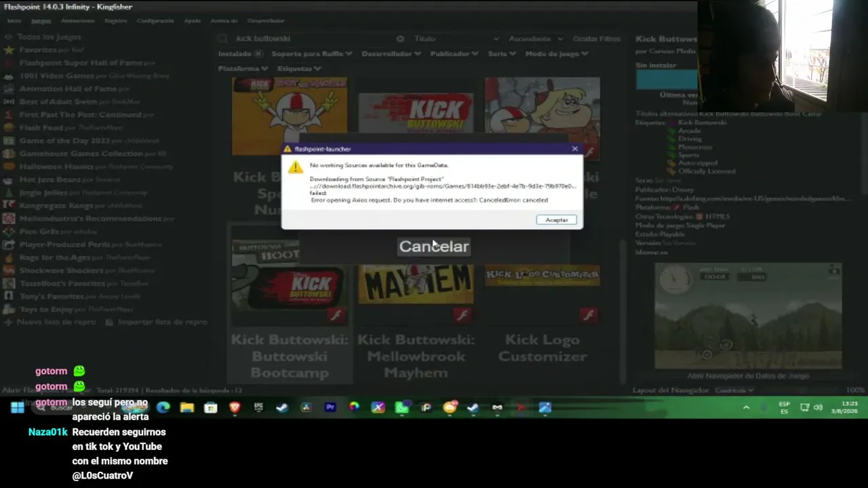Open the Halloween Haunts playlist
868x488 pixels.
88,166
